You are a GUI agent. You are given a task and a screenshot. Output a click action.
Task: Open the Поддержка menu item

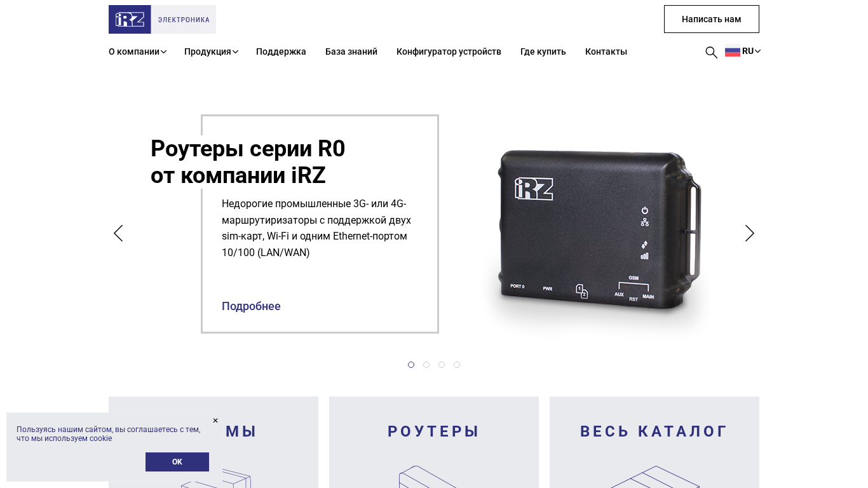(281, 51)
